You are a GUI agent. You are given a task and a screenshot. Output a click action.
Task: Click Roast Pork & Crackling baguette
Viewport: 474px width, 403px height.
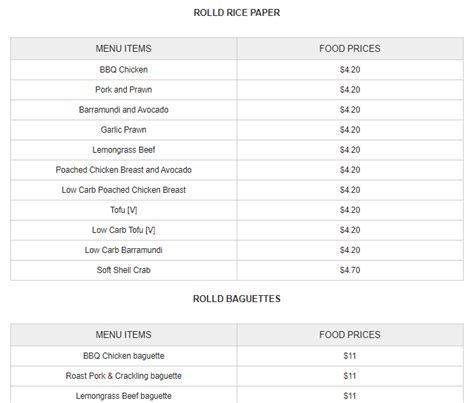(x=124, y=376)
